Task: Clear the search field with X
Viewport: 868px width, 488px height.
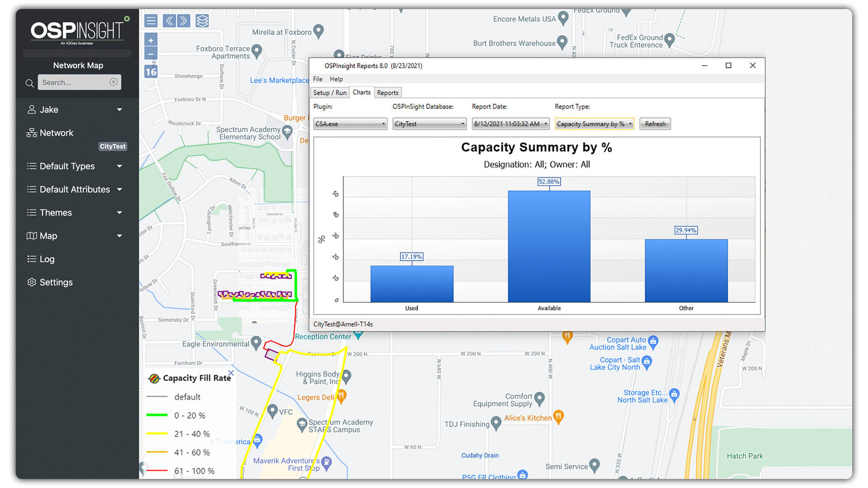Action: coord(113,82)
